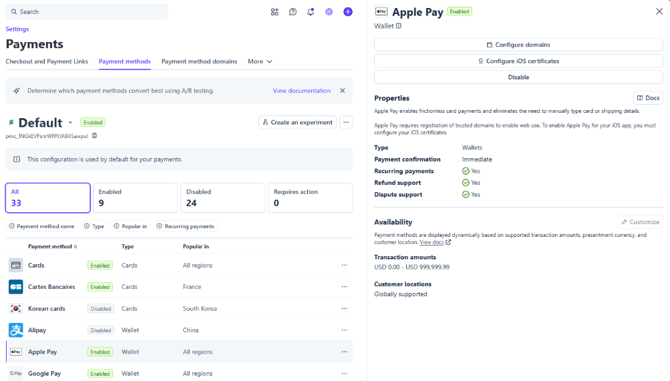
Task: Select the Google Pay row name
Action: [x=44, y=373]
